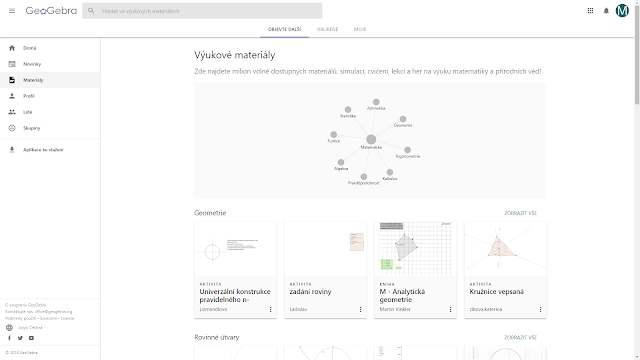Click the Skupiny groups icon
Image resolution: width=640 pixels, height=360 pixels.
pos(12,128)
